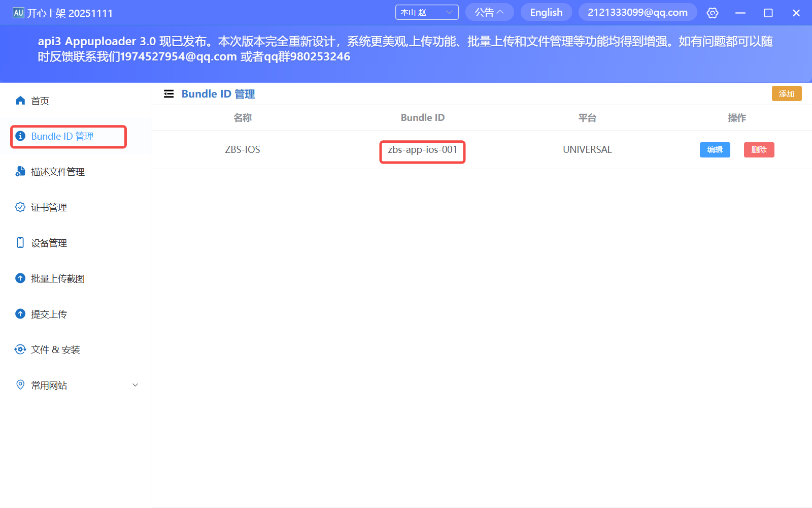Screen dimensions: 812x508
Task: Click the 添加 button to add a Bundle ID
Action: click(786, 93)
